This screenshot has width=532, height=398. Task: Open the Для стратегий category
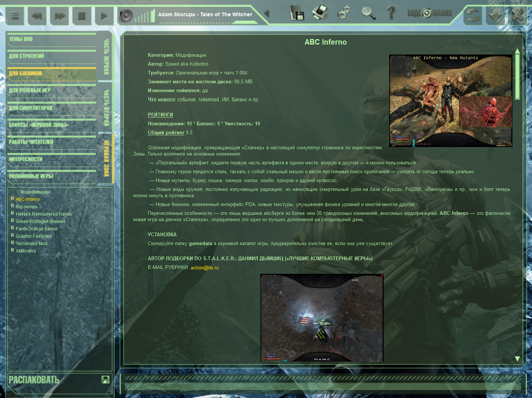(x=51, y=57)
